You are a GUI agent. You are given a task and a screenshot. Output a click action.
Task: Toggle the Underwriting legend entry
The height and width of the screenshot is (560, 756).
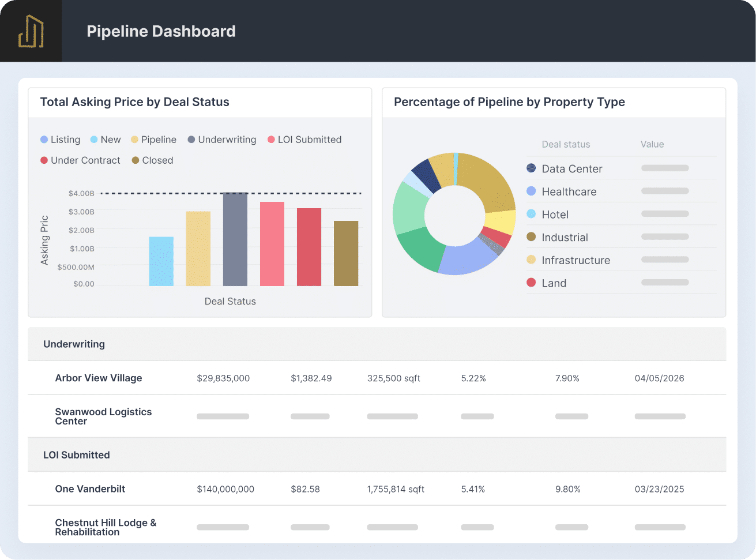click(222, 140)
